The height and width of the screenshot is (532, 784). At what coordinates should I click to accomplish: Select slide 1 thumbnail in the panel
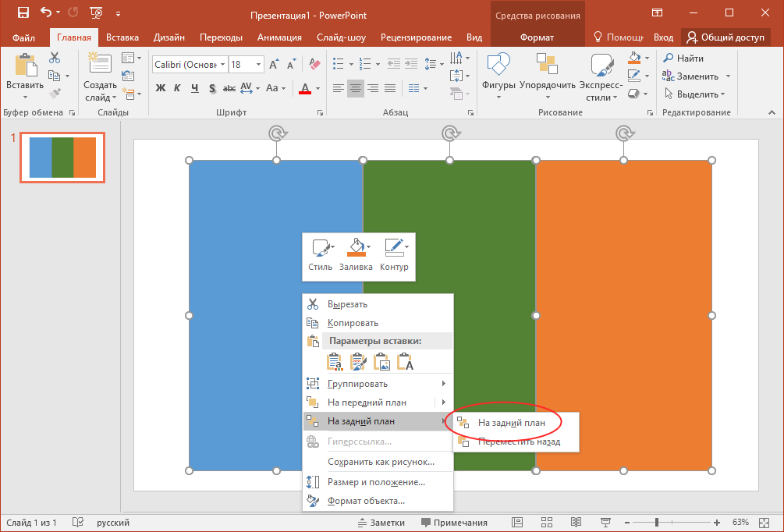point(62,158)
